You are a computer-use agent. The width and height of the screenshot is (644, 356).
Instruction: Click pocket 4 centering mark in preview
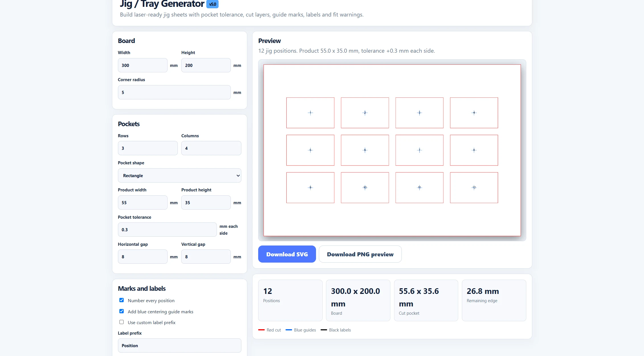click(x=474, y=113)
